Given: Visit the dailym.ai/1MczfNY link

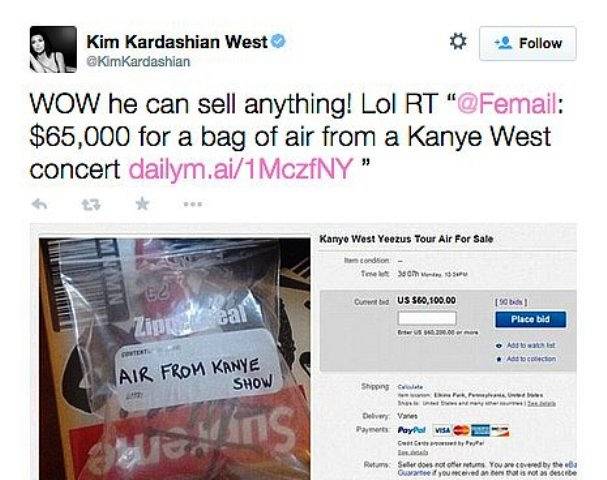Looking at the screenshot, I should click(240, 168).
